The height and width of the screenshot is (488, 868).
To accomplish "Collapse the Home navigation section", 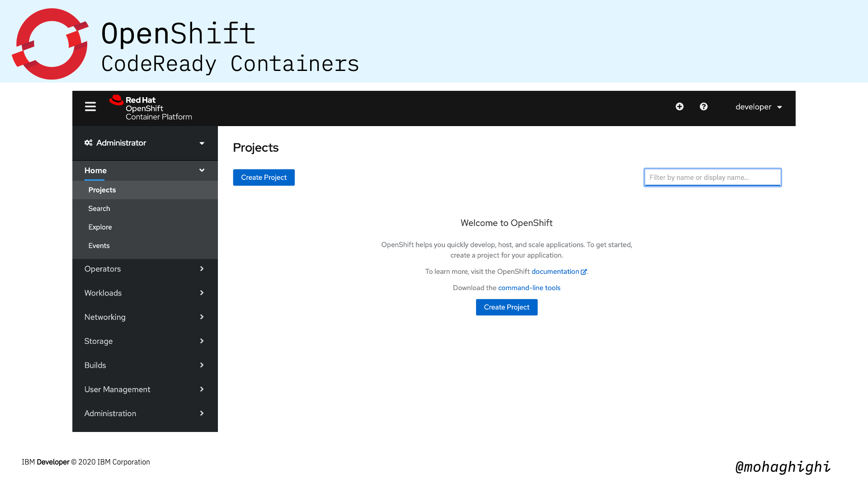I will (x=145, y=170).
